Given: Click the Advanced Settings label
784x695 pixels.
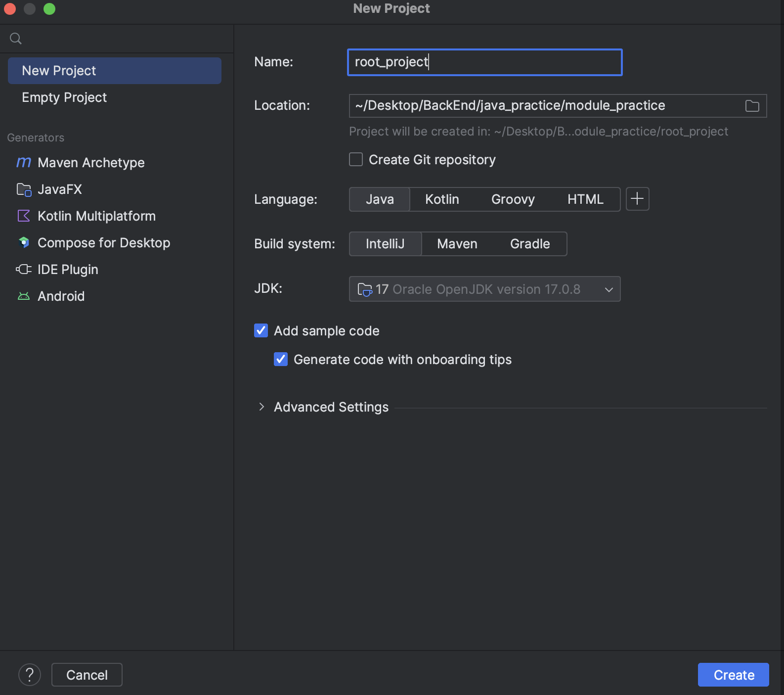Looking at the screenshot, I should (x=331, y=407).
